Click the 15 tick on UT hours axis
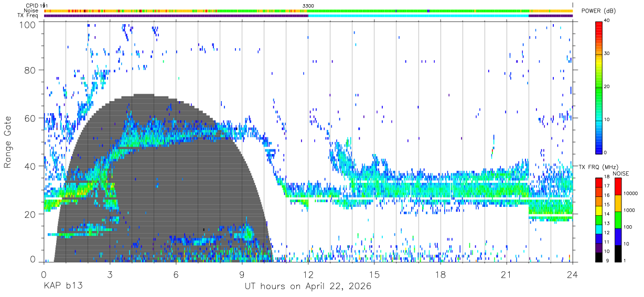This screenshot has height=297, width=644. coord(374,275)
